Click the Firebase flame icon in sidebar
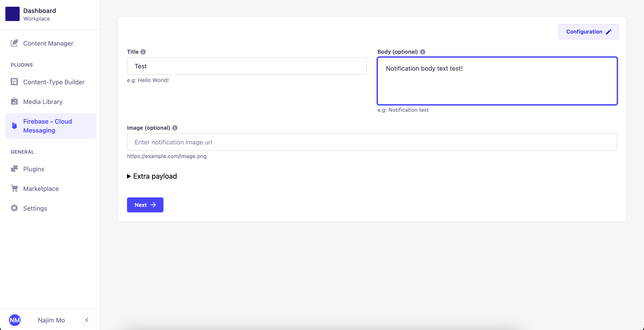The height and width of the screenshot is (330, 644). point(14,125)
